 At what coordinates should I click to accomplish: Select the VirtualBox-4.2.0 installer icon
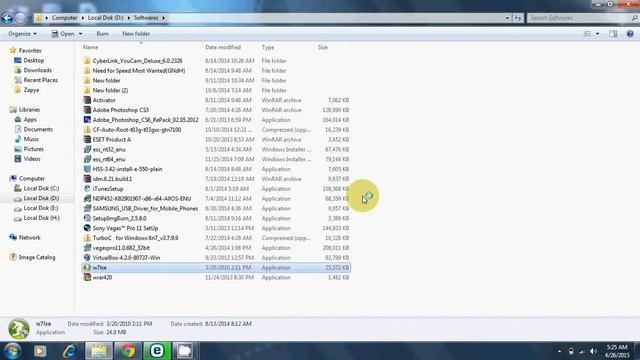coord(87,258)
